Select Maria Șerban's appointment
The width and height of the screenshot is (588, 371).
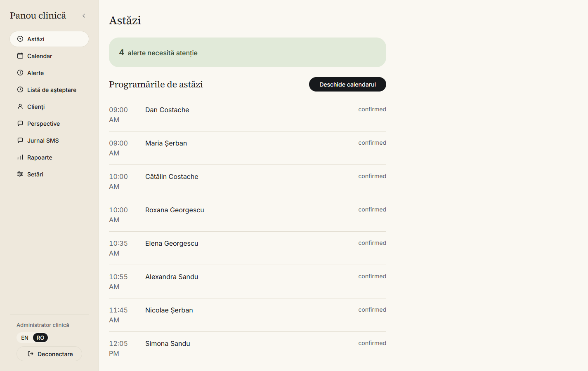tap(248, 148)
